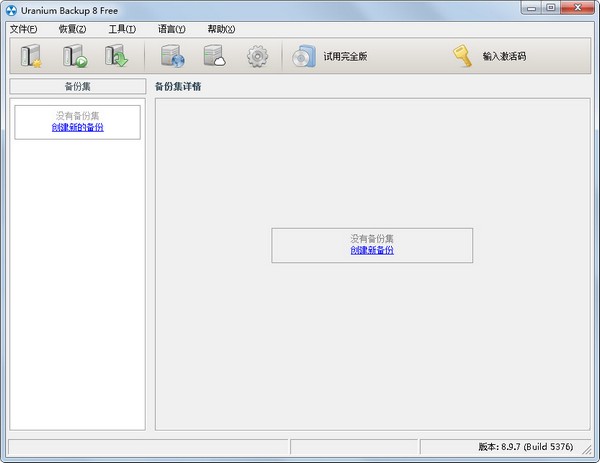Open settings via the gear icon
This screenshot has height=463, width=600.
coord(258,56)
